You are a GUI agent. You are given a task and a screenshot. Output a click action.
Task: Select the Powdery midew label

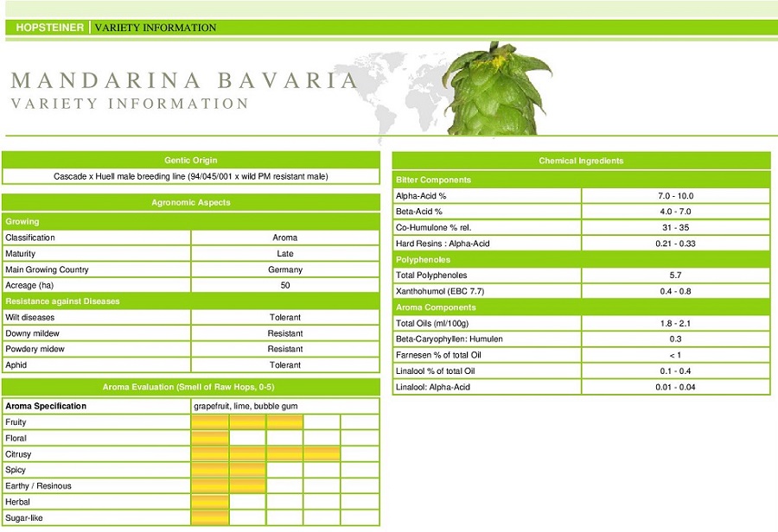[35, 349]
